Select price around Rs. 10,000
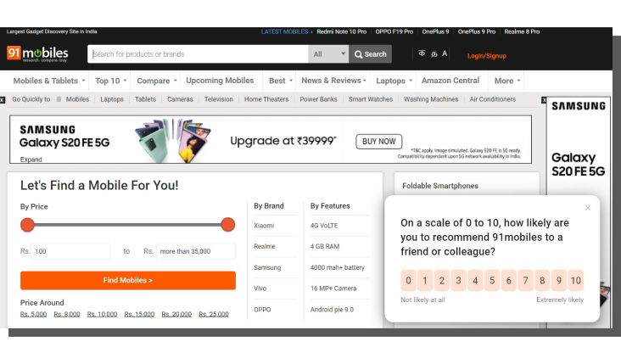621x364 pixels. (102, 314)
